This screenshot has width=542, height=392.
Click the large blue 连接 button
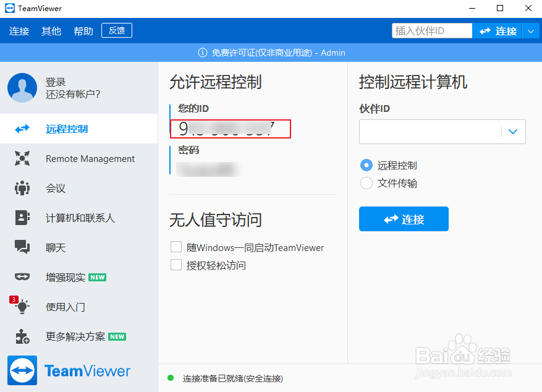(x=404, y=219)
